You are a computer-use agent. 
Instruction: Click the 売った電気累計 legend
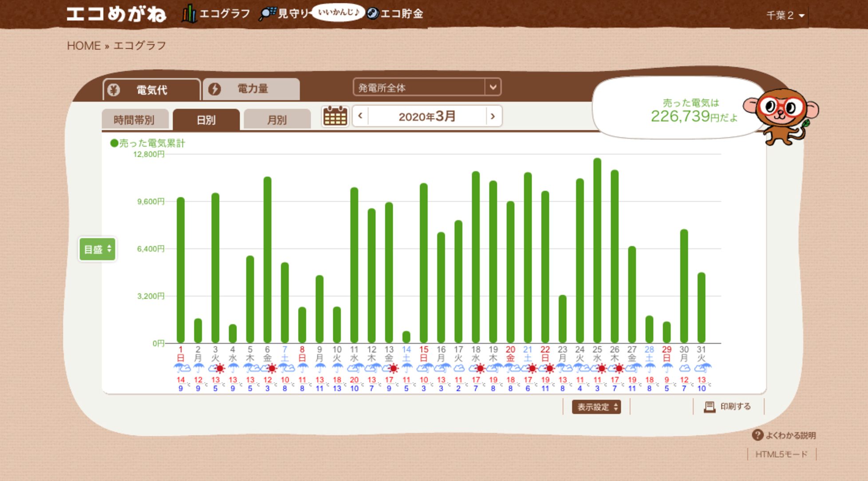pos(148,143)
